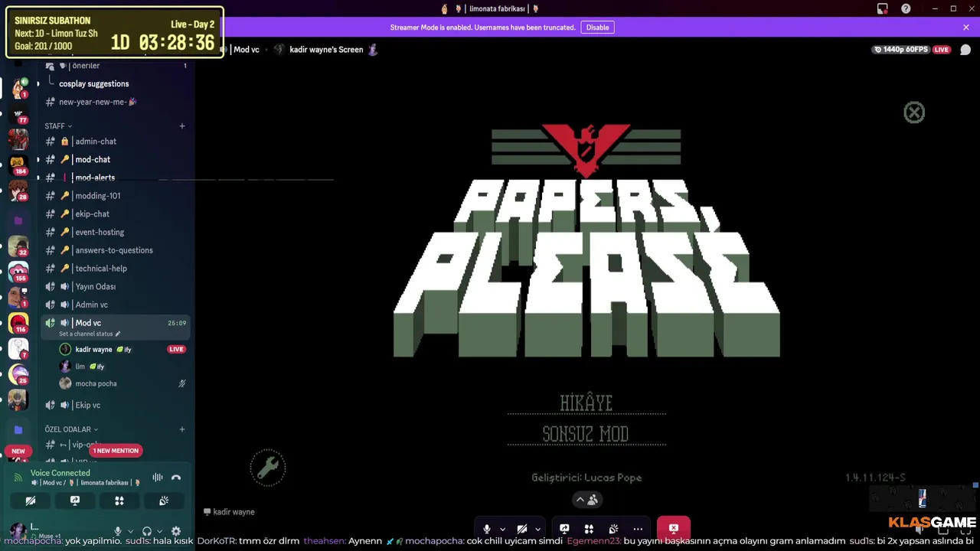
Task: Open voice connection signal info
Action: tap(18, 478)
